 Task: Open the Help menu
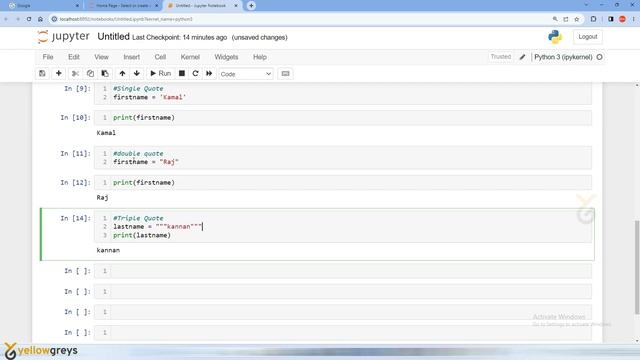click(260, 57)
